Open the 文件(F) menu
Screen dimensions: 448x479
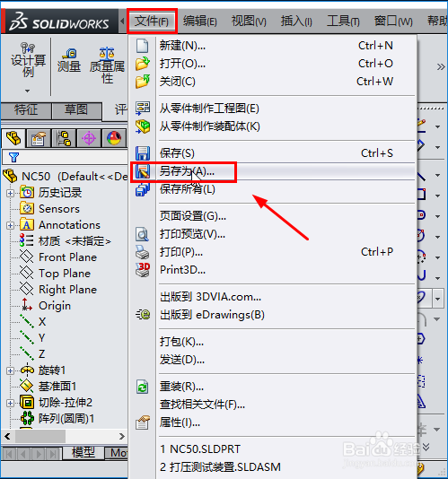click(152, 21)
